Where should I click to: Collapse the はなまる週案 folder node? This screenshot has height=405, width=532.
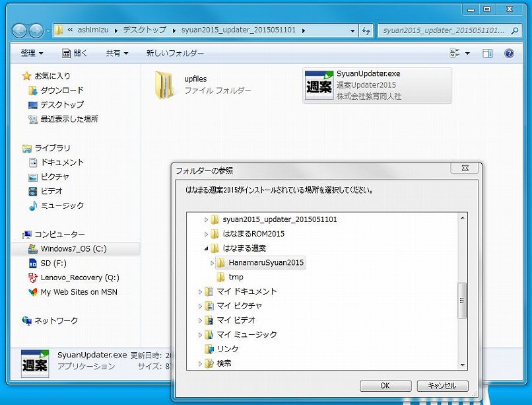(x=206, y=248)
